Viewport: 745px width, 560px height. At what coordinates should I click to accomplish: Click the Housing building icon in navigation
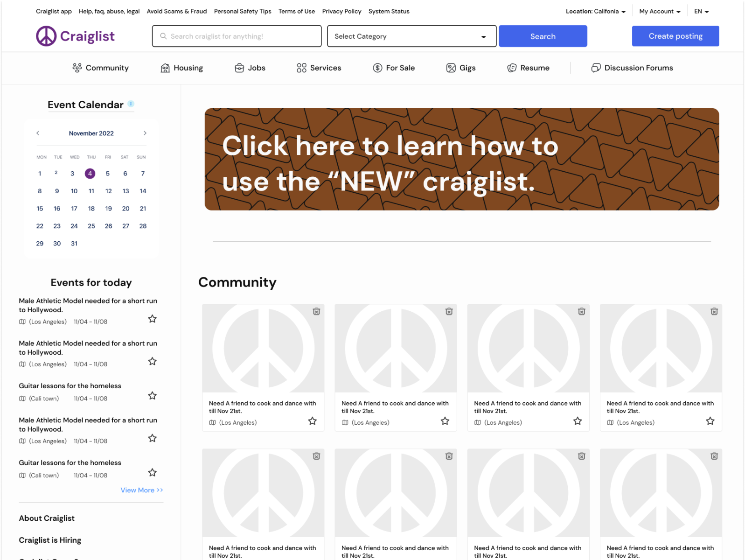tap(165, 68)
